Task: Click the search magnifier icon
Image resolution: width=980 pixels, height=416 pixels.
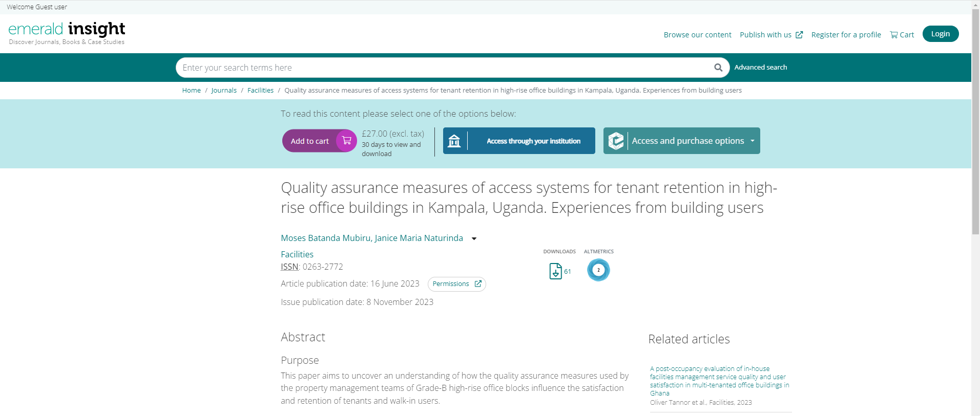Action: 718,68
